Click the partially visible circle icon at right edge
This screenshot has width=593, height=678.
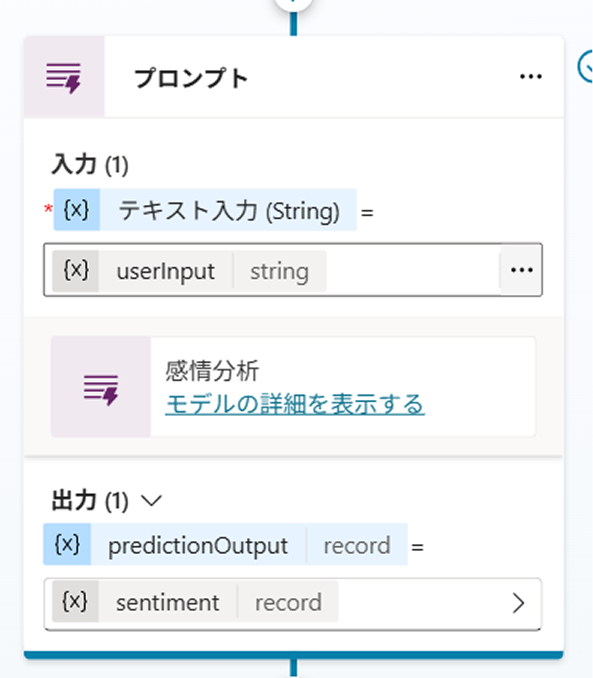coord(586,66)
